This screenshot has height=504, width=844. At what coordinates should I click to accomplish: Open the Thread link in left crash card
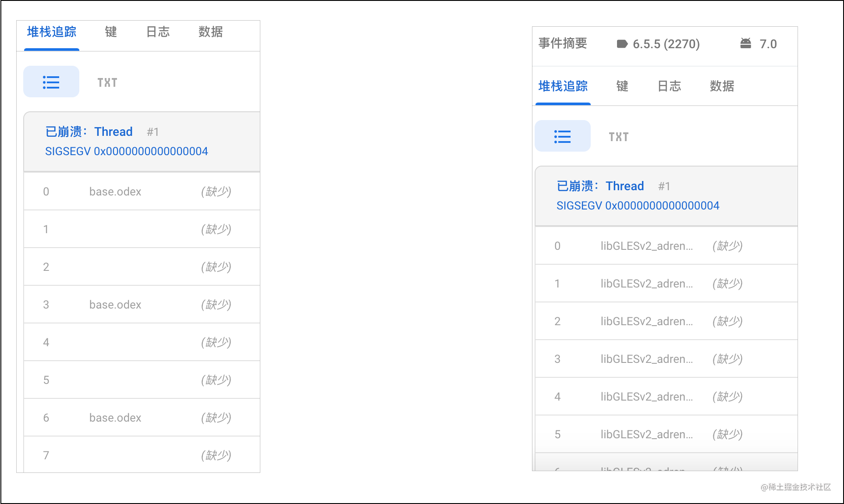pyautogui.click(x=113, y=131)
